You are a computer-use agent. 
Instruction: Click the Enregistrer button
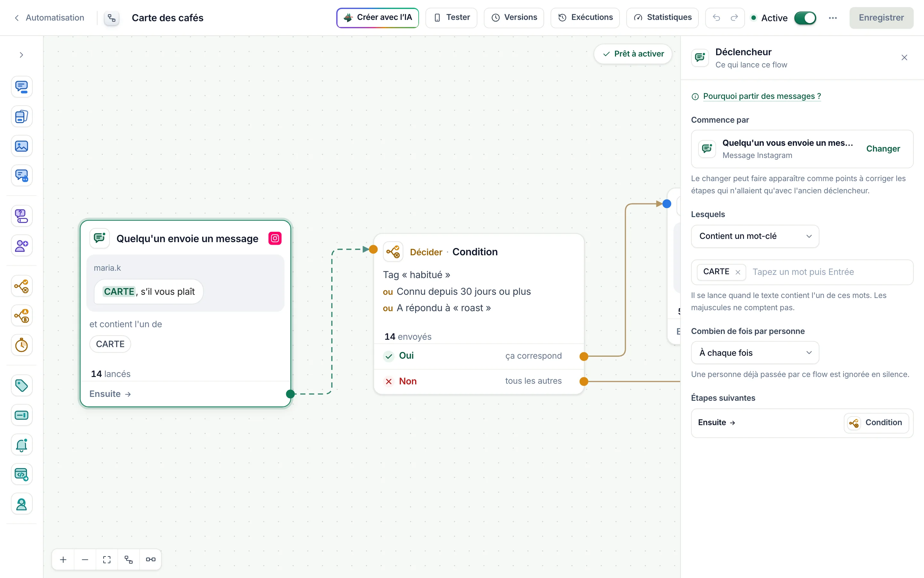[881, 18]
